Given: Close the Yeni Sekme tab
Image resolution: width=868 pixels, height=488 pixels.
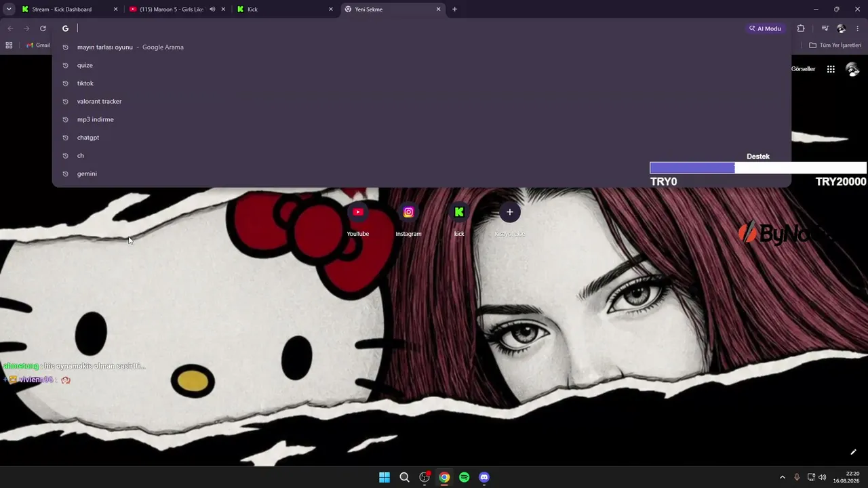Looking at the screenshot, I should [438, 9].
